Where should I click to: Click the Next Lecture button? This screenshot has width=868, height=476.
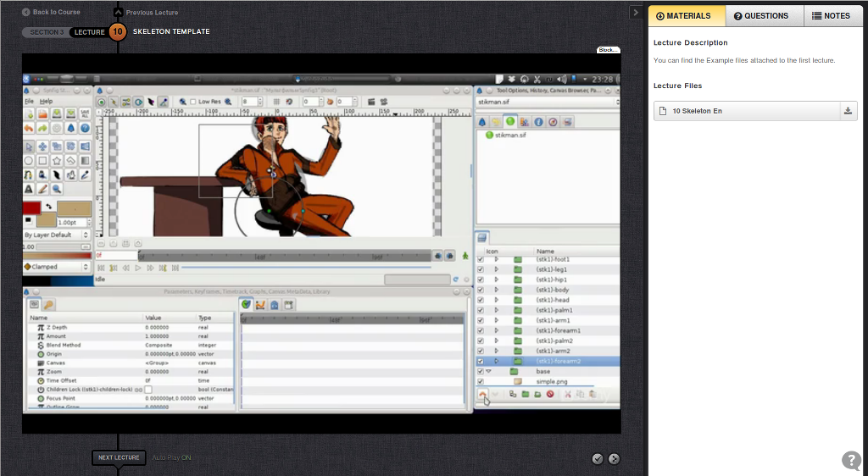coord(119,457)
